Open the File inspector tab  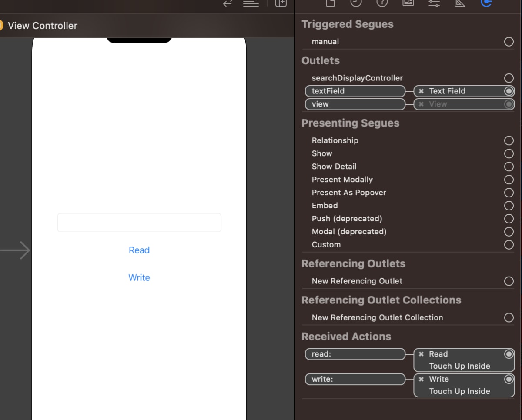pos(331,3)
